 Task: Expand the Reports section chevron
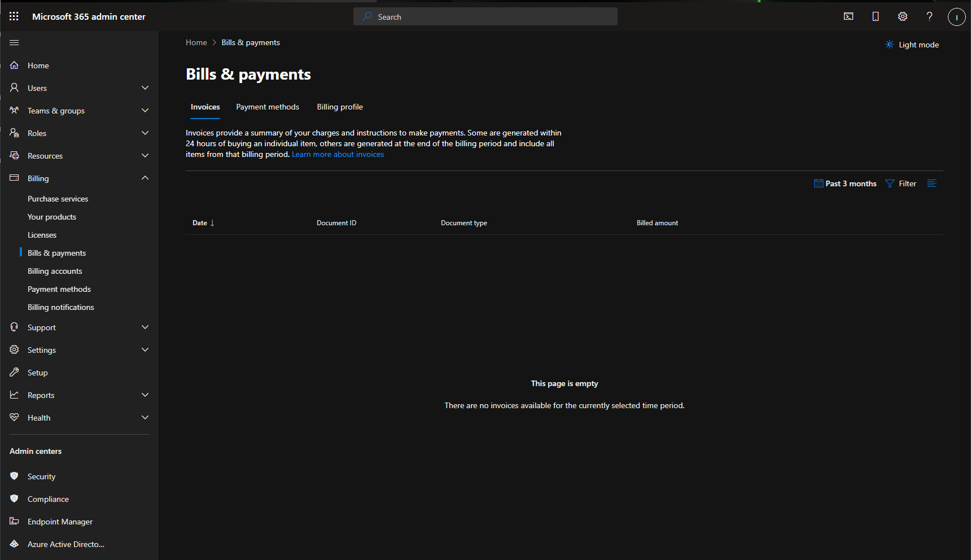tap(145, 395)
